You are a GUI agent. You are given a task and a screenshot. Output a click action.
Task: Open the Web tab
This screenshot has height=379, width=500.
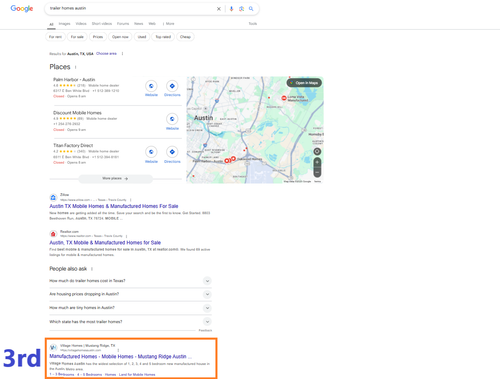152,24
